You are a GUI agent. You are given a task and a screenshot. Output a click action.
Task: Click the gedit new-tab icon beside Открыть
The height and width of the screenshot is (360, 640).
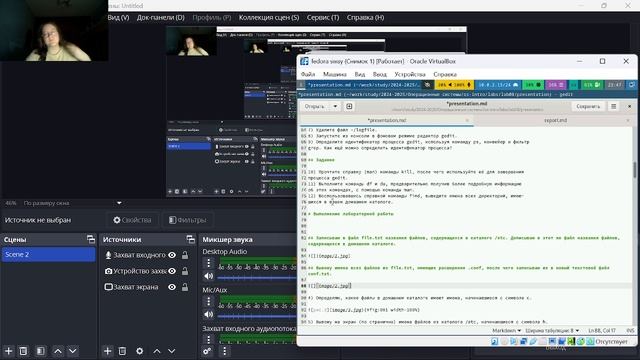(349, 107)
